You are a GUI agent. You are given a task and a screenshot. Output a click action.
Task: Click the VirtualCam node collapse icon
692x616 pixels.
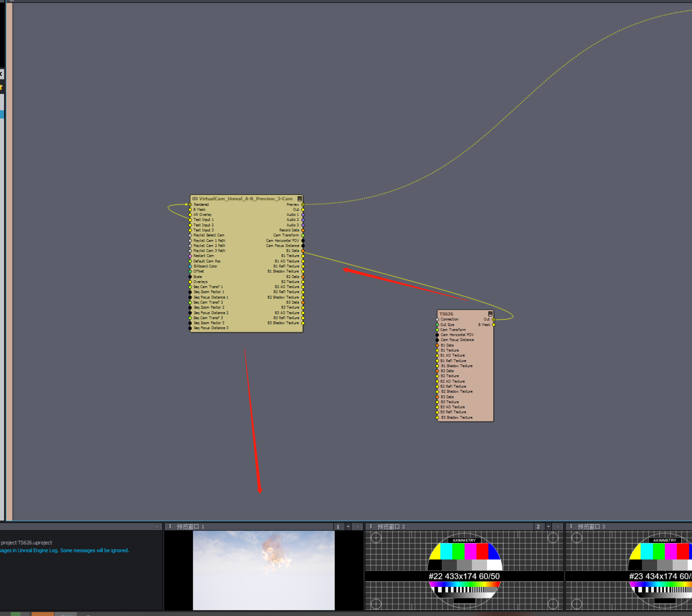[x=299, y=199]
